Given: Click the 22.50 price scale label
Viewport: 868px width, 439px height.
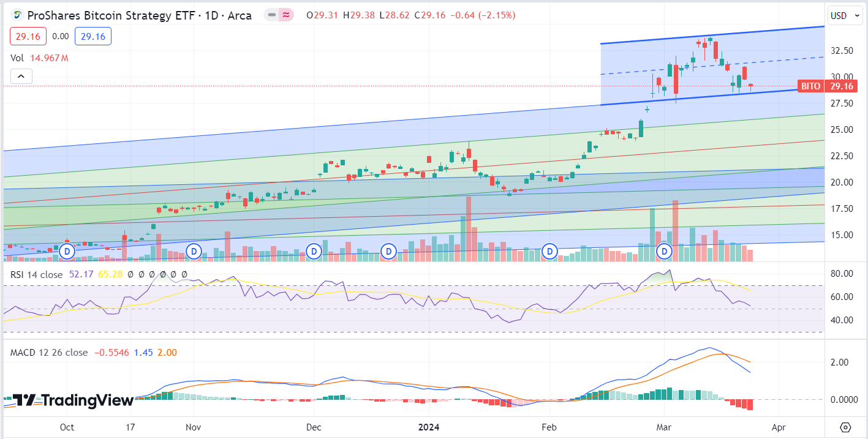Looking at the screenshot, I should 842,156.
